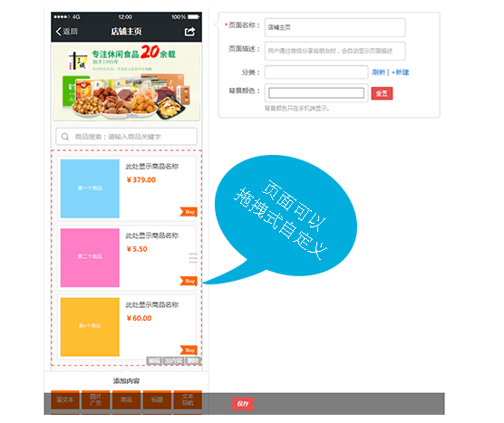Click the 刷新 refresh link
Viewport: 504px width, 423px height.
pos(378,72)
